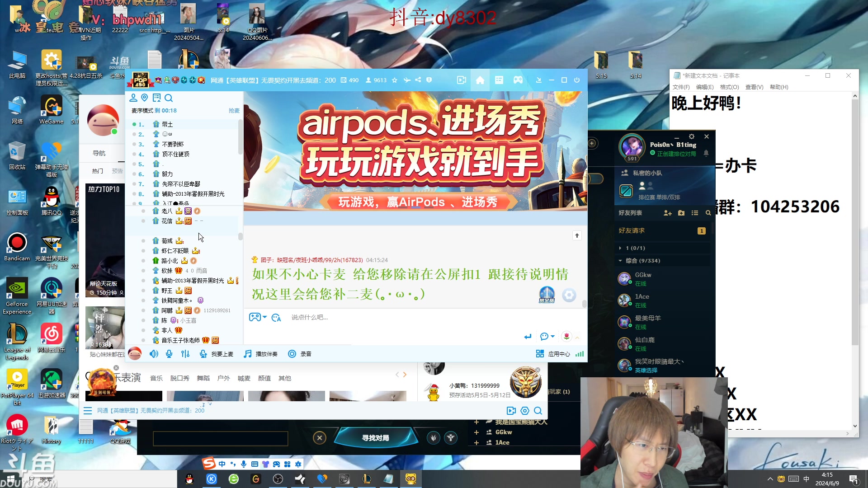The width and height of the screenshot is (868, 488).
Task: Collapse friend group 综合 (9/334)
Action: (x=663, y=261)
